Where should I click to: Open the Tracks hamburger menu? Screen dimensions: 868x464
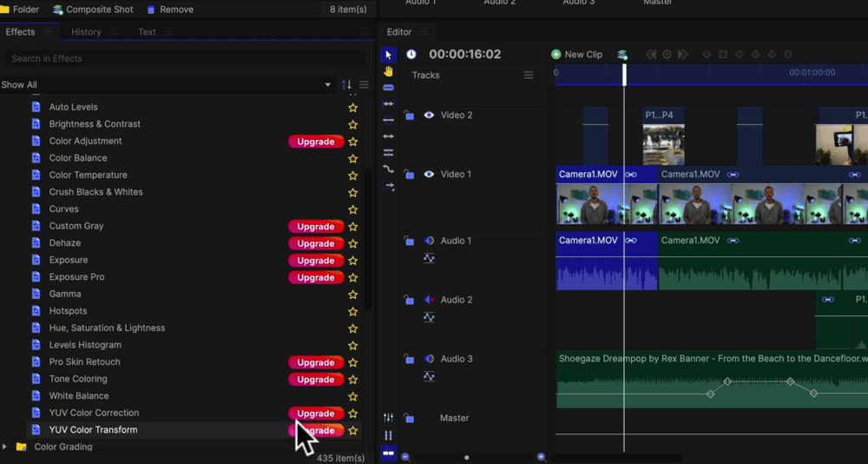point(529,75)
